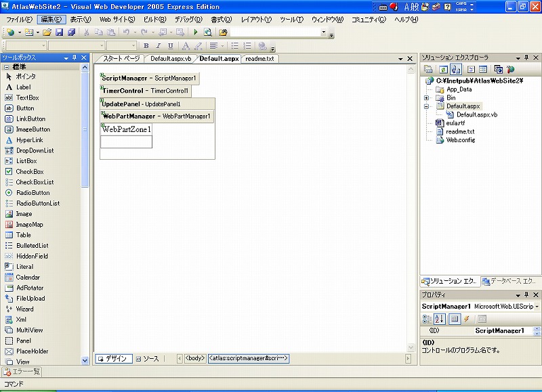
Task: Click the Add New Item toolbar icon
Action: click(29, 32)
